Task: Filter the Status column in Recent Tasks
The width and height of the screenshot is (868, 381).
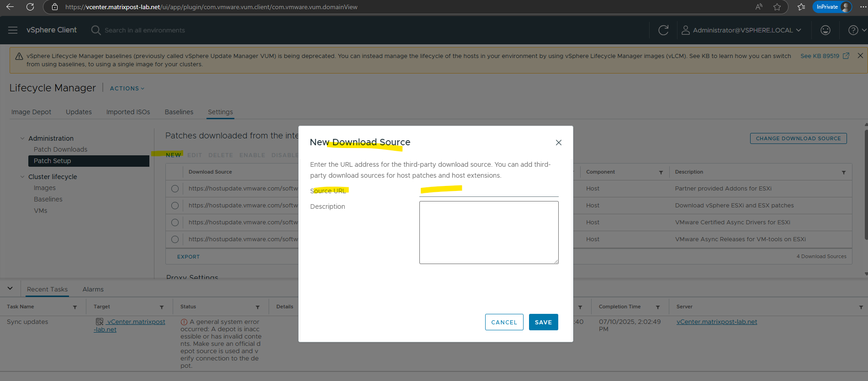Action: tap(258, 307)
